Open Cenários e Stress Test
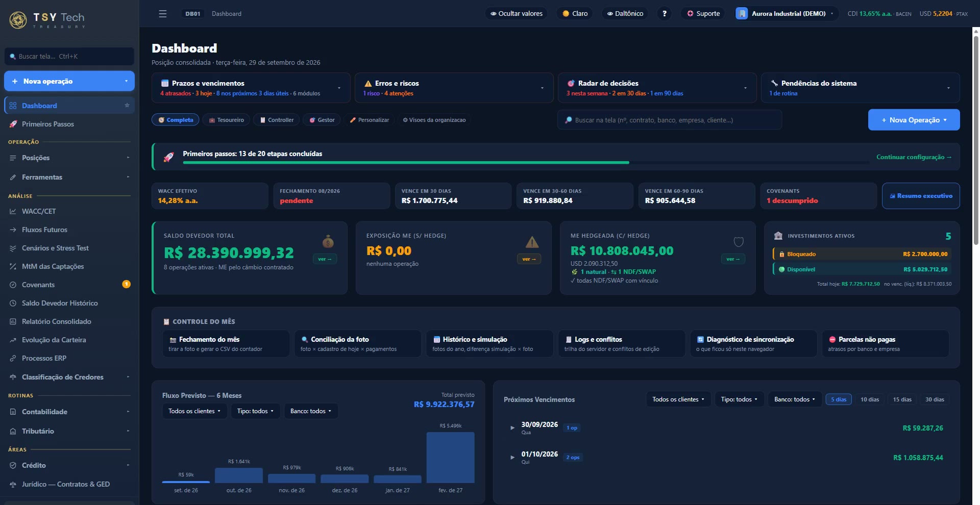This screenshot has width=980, height=505. [69, 248]
